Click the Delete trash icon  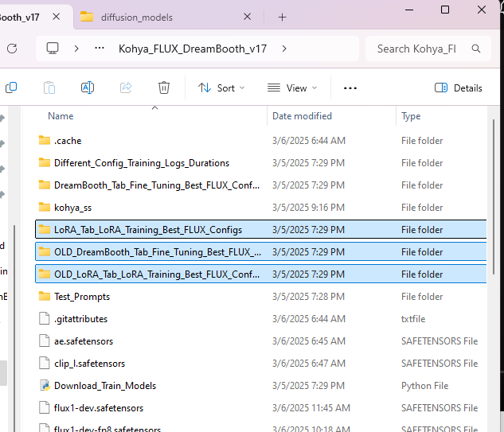[x=164, y=88]
